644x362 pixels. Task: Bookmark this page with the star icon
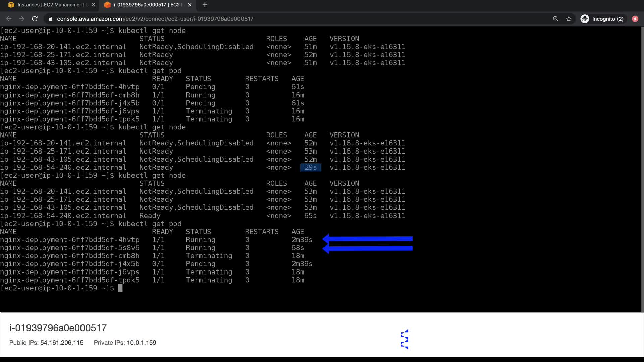pos(569,19)
